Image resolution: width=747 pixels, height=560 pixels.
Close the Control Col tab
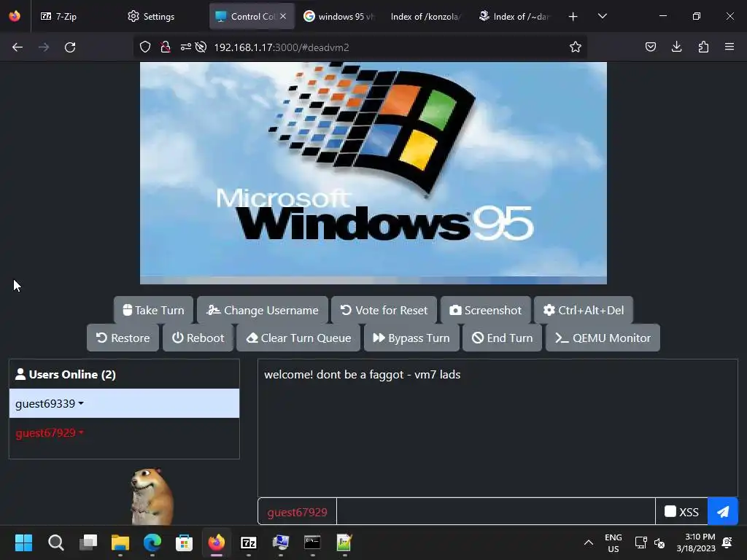point(283,16)
